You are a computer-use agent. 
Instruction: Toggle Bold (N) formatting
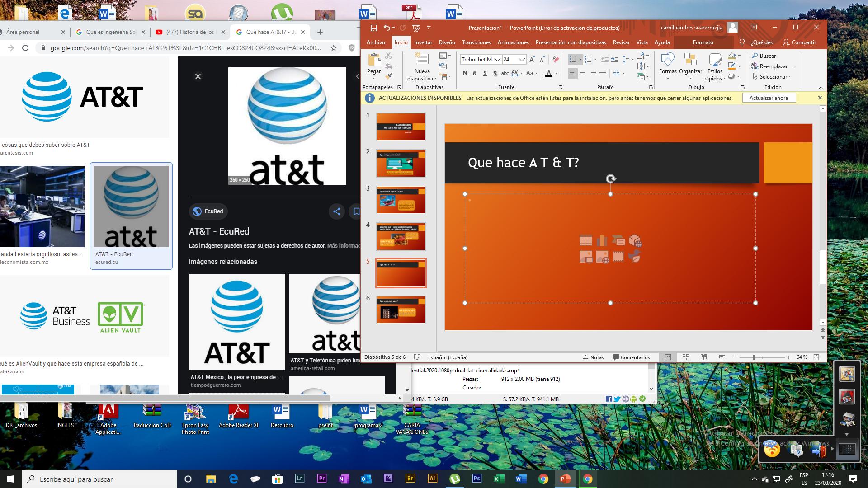pos(465,73)
